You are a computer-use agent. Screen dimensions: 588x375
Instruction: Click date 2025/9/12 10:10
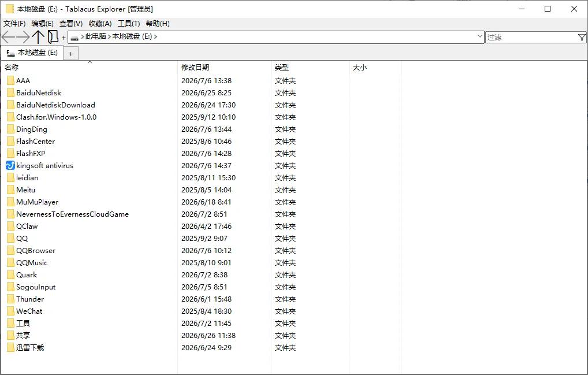coord(209,117)
